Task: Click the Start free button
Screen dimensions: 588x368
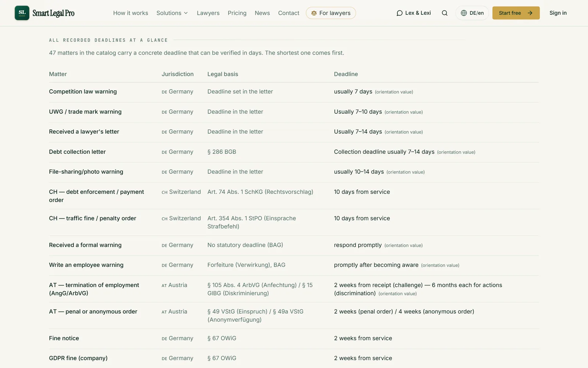Action: click(x=516, y=13)
